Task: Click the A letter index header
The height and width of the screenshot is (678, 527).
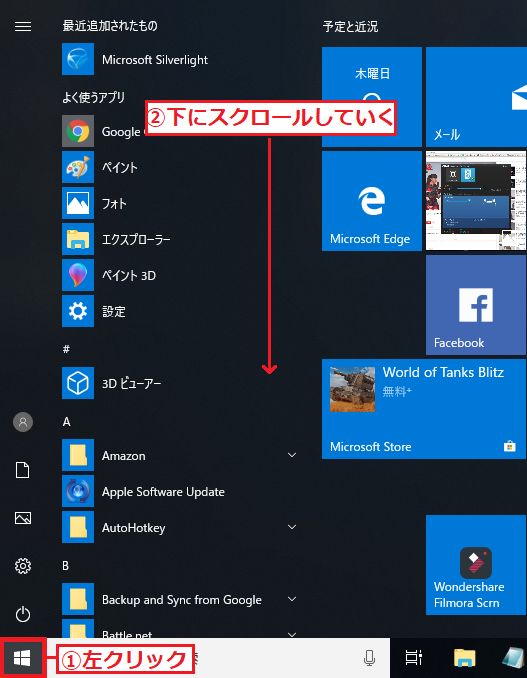Action: [67, 422]
